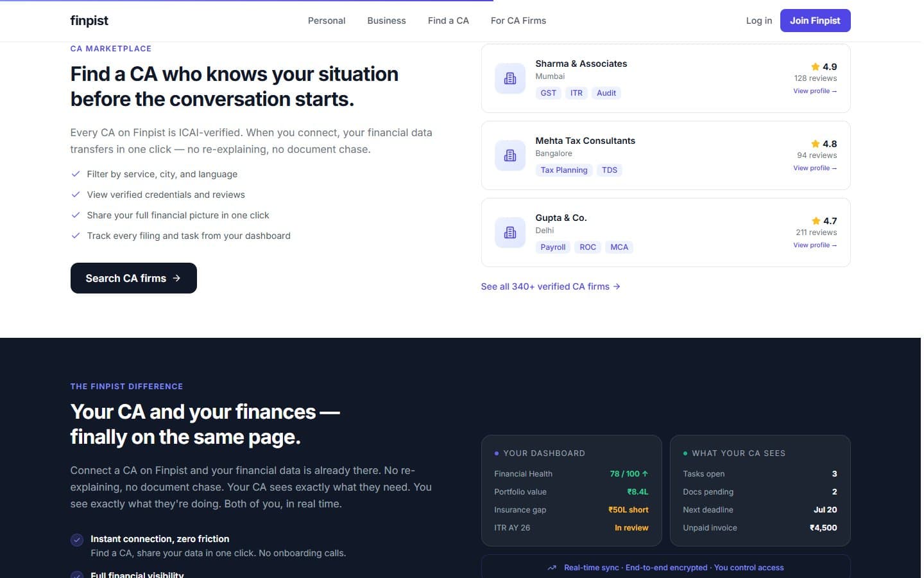The width and height of the screenshot is (924, 578).
Task: Click the 4.9 star rating icon
Action: click(x=816, y=67)
